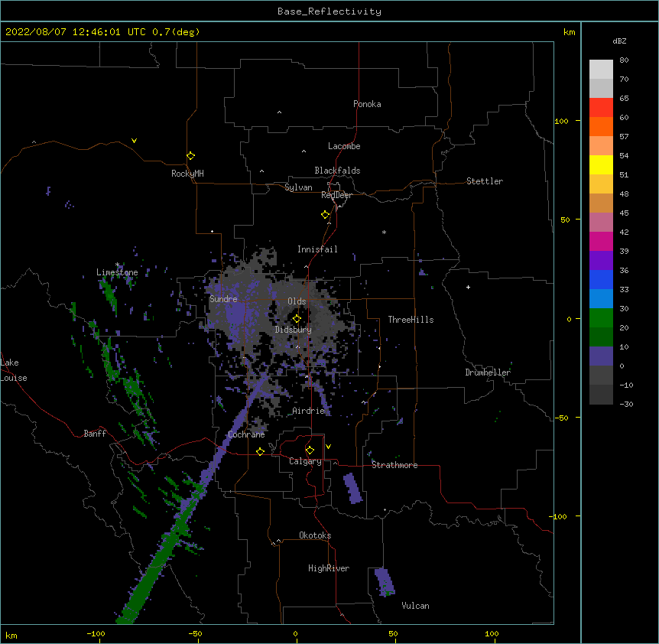Click the Olds city label
Screen dimensions: 659x644
(297, 301)
